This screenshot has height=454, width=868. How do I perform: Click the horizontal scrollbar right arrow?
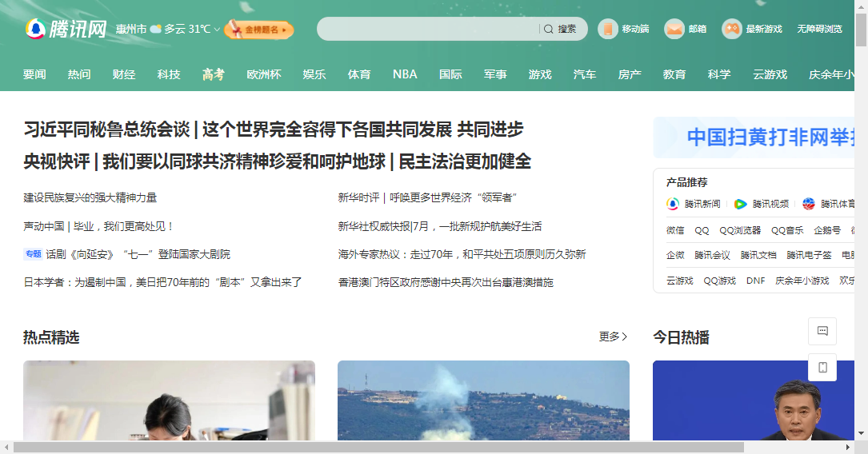(847, 447)
